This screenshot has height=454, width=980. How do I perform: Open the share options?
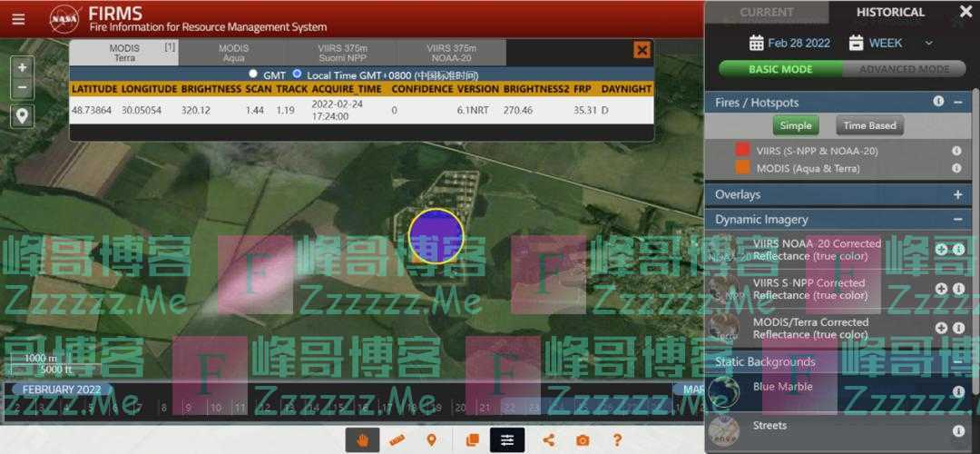pos(549,440)
